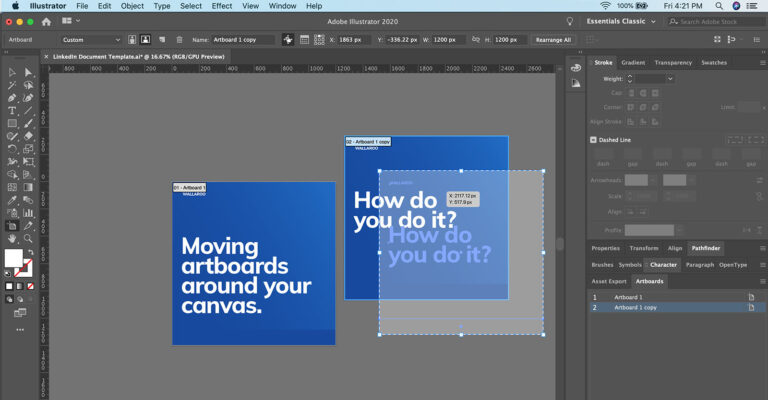Open the arrange documents dropdown
The width and height of the screenshot is (768, 400).
pyautogui.click(x=71, y=21)
